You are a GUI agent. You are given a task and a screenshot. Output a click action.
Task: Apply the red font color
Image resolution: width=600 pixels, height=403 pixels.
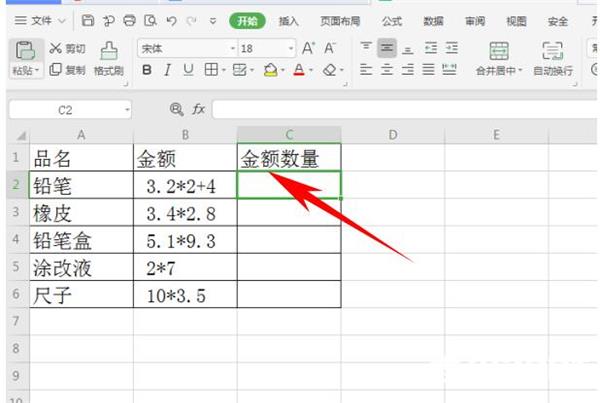pos(299,70)
